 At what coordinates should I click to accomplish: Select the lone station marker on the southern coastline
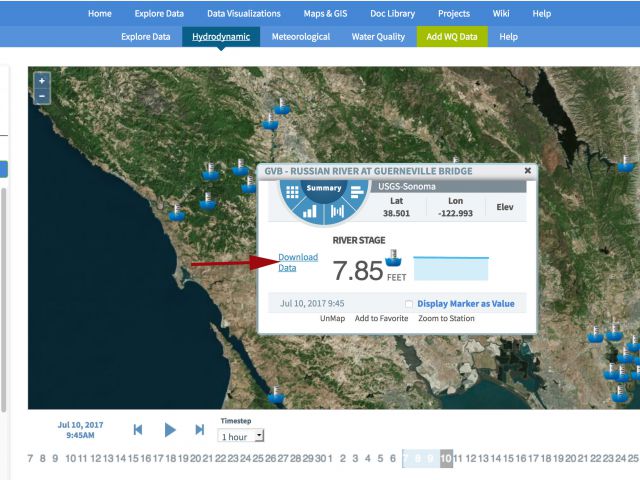click(276, 395)
